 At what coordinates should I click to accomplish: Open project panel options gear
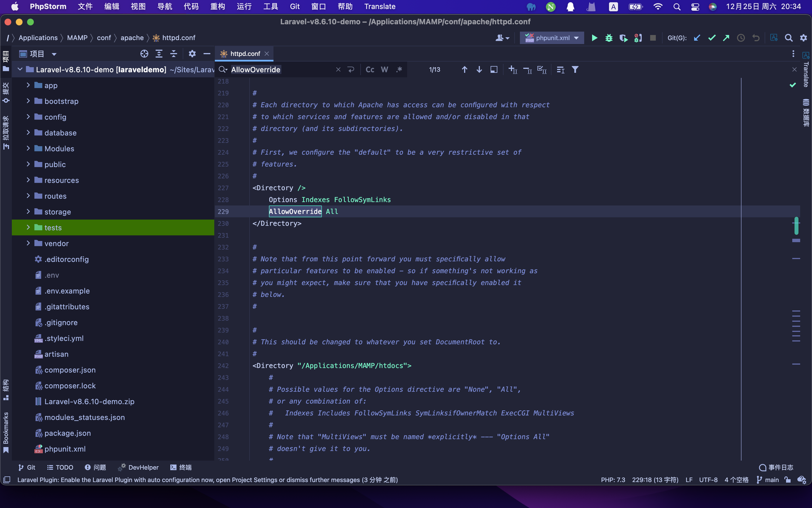[x=192, y=54]
